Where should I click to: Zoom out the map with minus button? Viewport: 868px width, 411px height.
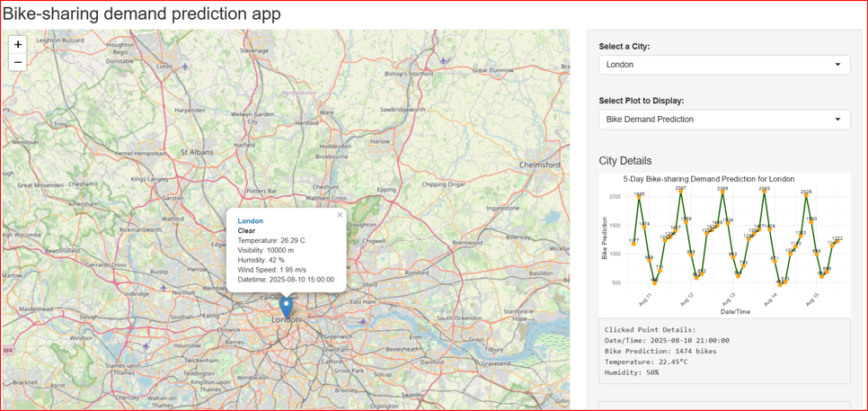18,62
